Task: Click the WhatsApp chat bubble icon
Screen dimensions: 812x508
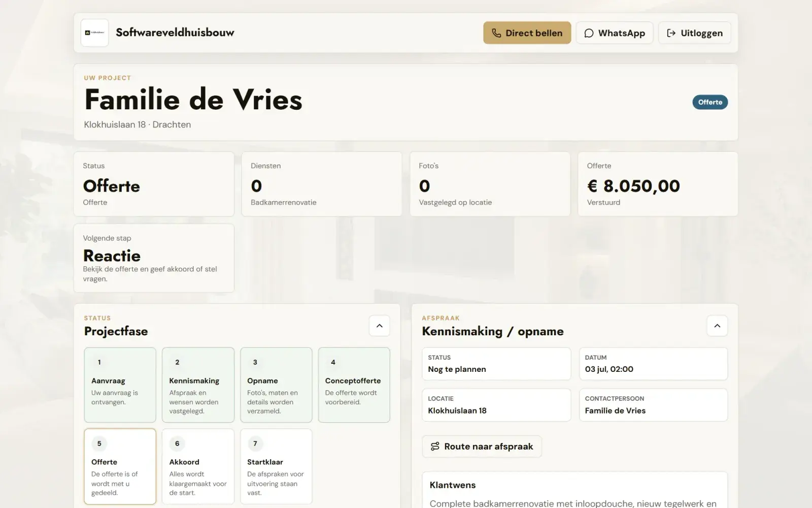Action: pos(589,33)
